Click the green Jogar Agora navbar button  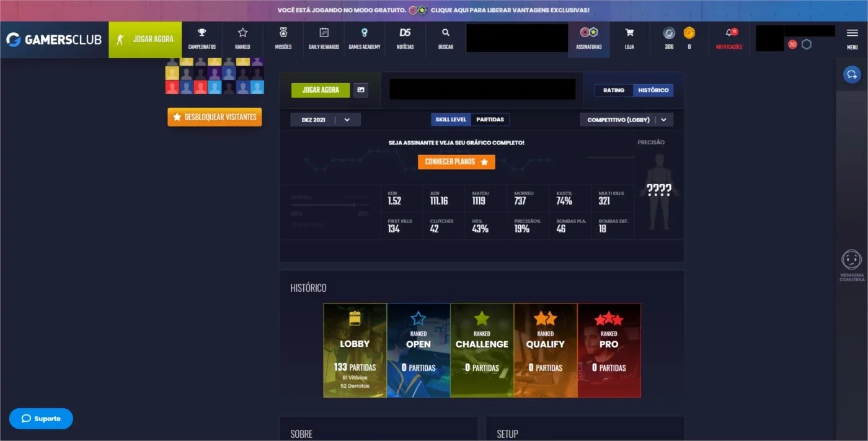pos(145,40)
